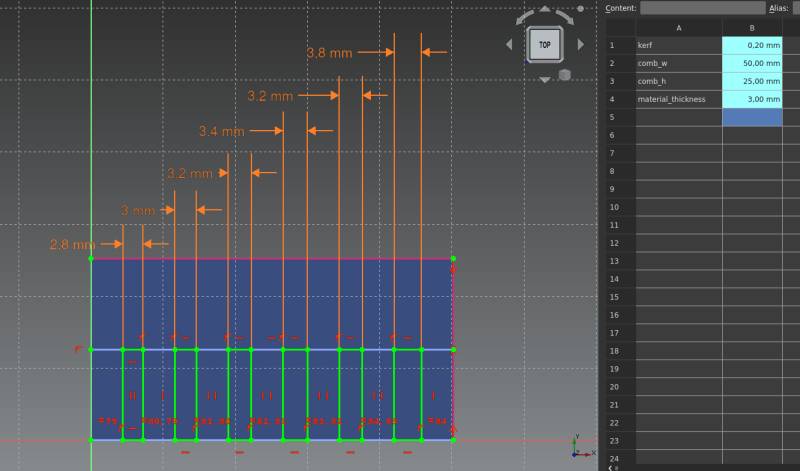
Task: Select the 'comb_h' cell
Action: tap(679, 81)
